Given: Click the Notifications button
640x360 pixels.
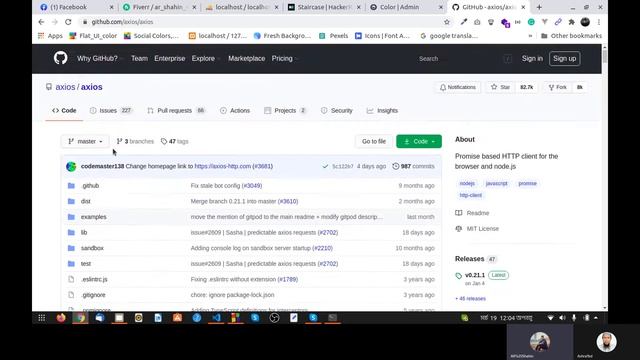Looking at the screenshot, I should coord(458,87).
